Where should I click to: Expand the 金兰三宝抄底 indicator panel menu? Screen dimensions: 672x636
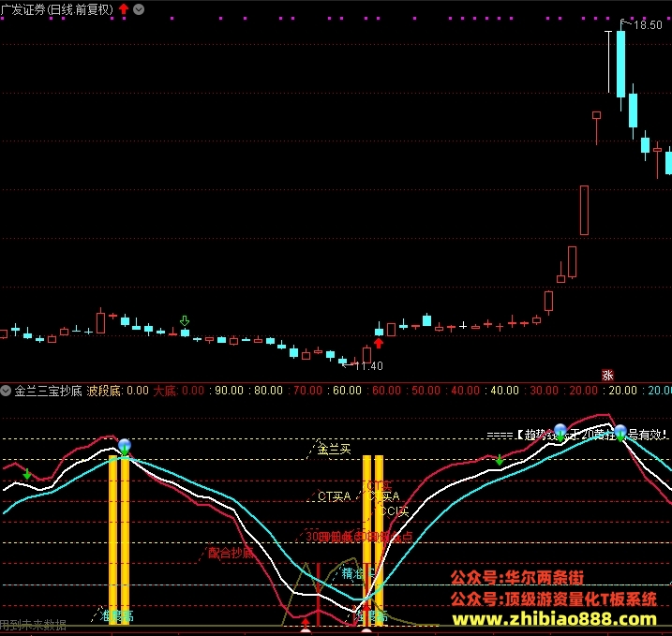point(6,391)
